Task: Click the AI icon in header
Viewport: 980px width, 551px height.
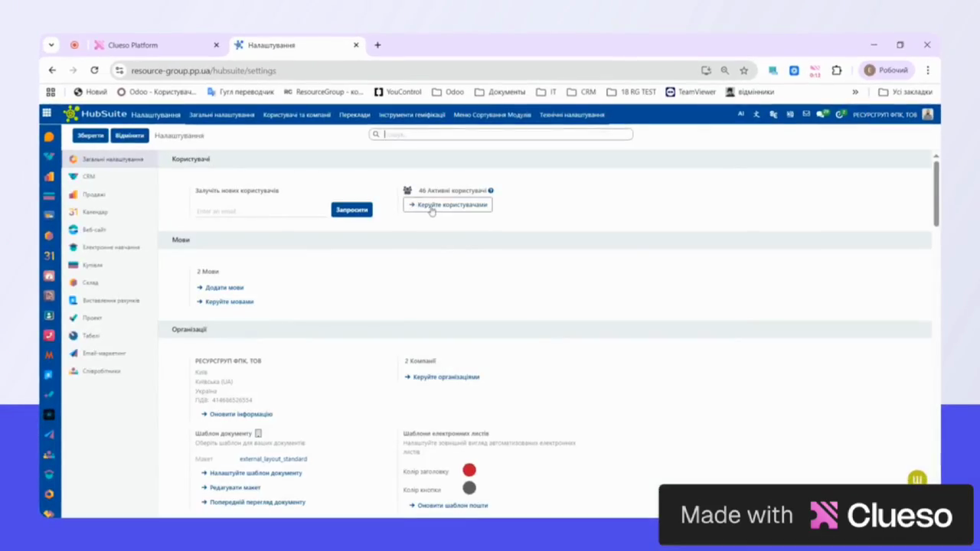Action: click(x=740, y=114)
